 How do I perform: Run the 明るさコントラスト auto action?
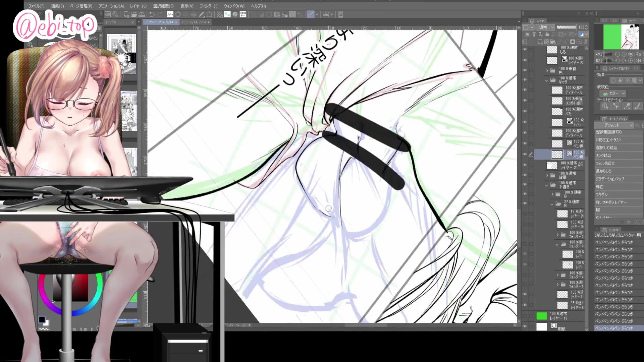(x=608, y=140)
